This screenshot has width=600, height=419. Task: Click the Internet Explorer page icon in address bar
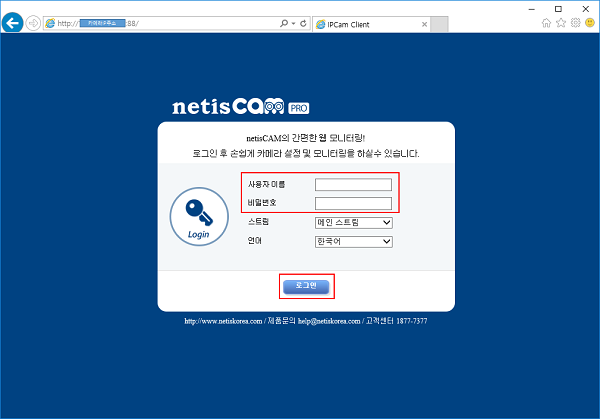(x=50, y=23)
